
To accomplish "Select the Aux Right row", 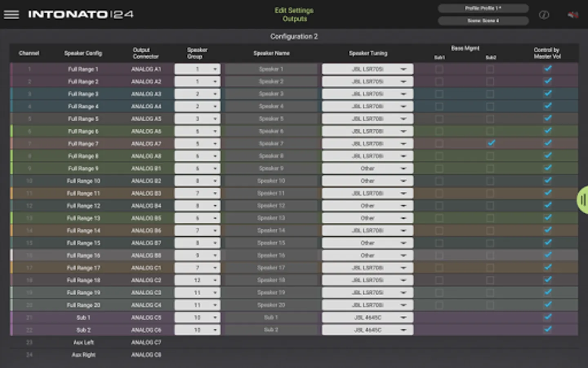I will tap(294, 355).
